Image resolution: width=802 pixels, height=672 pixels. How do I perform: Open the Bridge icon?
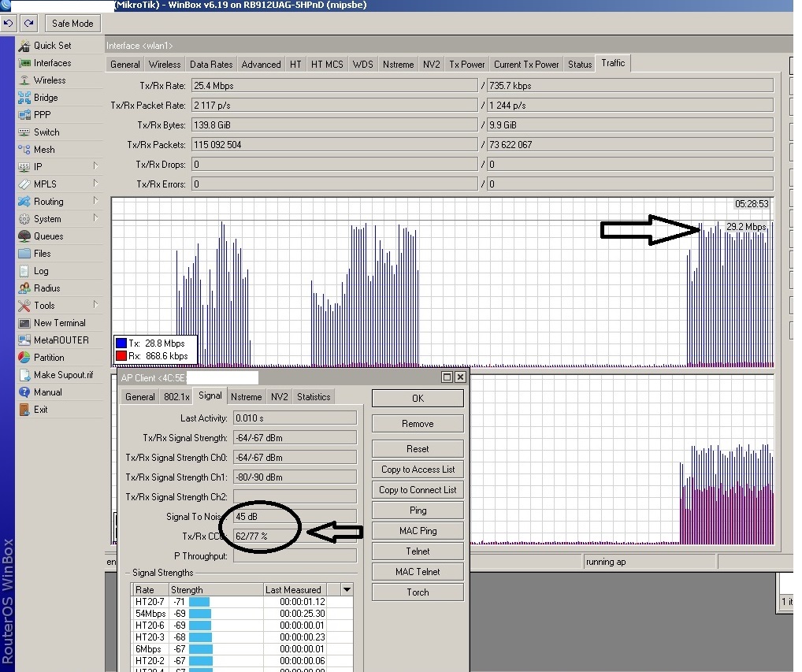click(x=24, y=98)
